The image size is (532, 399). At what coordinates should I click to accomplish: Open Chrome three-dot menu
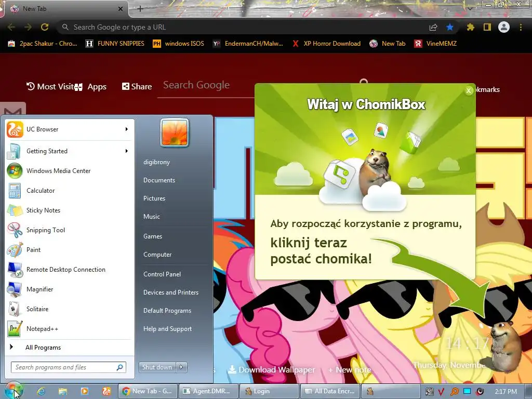coord(521,27)
